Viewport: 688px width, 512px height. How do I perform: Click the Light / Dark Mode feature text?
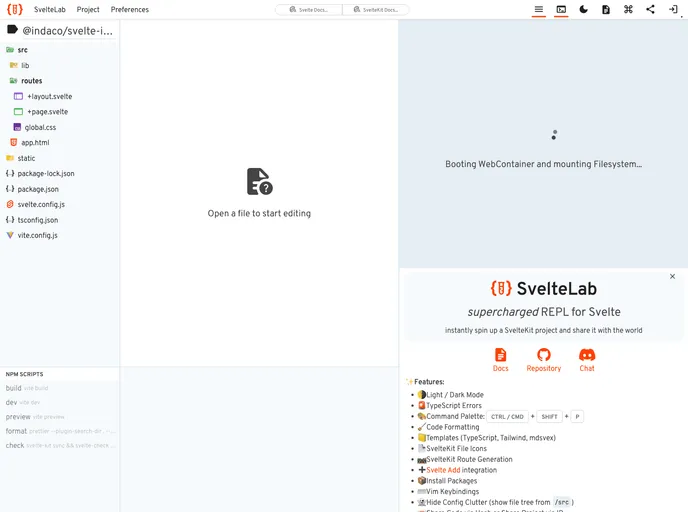[x=455, y=395]
